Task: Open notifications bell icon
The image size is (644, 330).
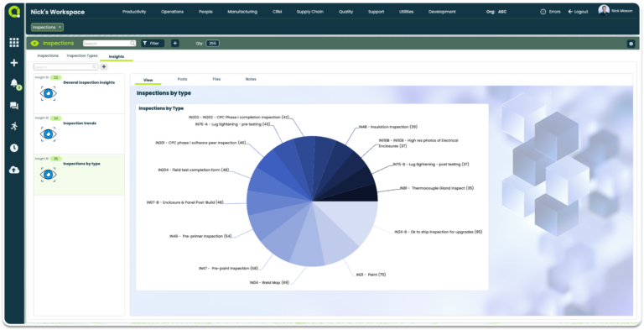Action: click(x=14, y=83)
